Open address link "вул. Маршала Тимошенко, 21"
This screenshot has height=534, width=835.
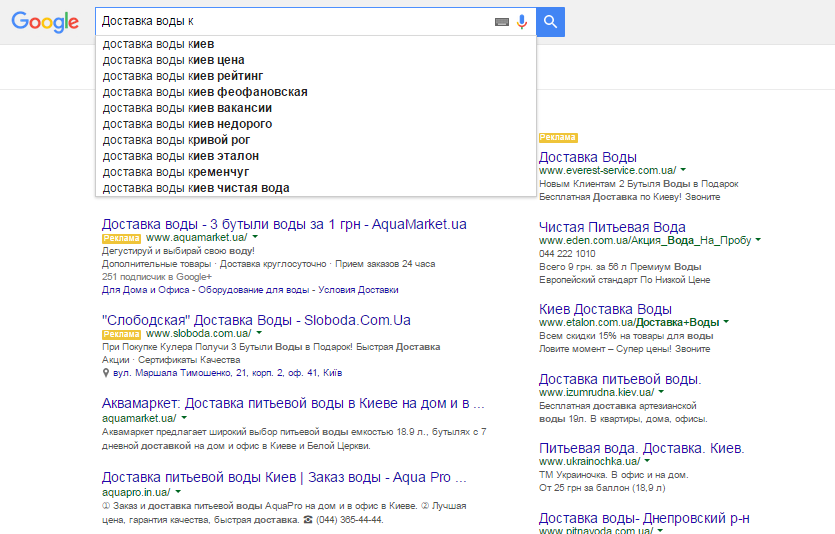tap(227, 373)
